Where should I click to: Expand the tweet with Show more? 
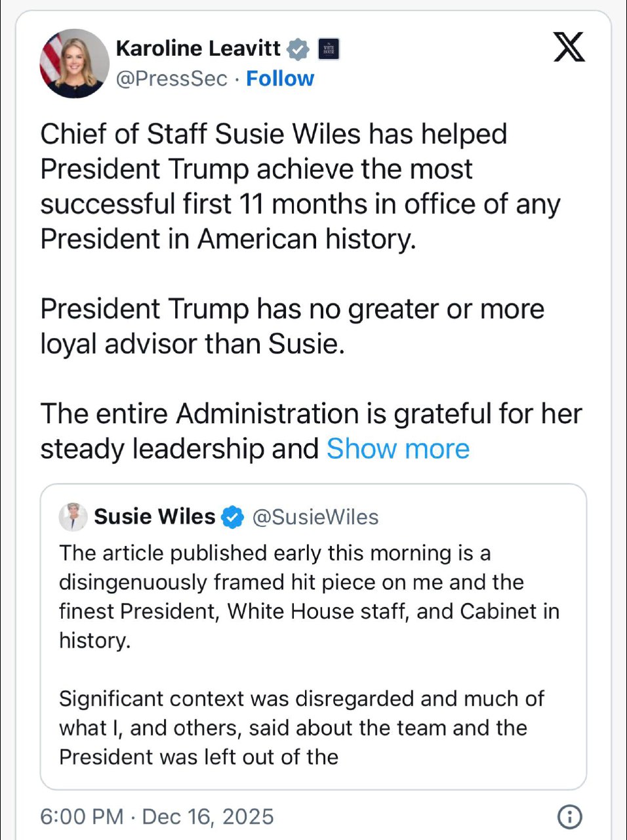click(x=398, y=449)
